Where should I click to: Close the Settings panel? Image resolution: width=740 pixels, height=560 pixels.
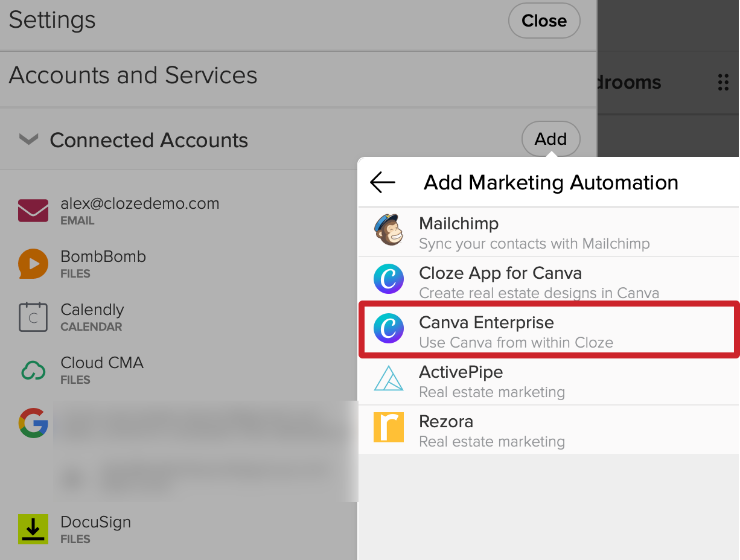click(x=544, y=21)
